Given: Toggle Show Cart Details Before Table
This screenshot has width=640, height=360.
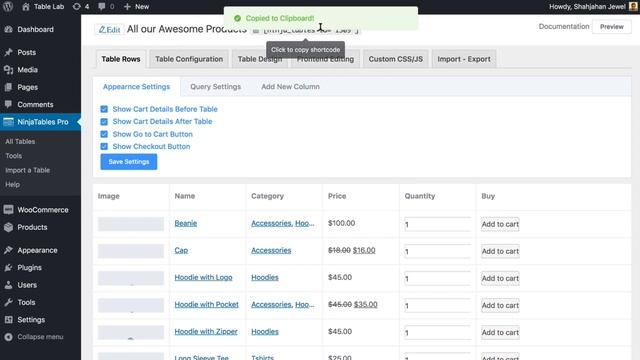Looking at the screenshot, I should (104, 109).
